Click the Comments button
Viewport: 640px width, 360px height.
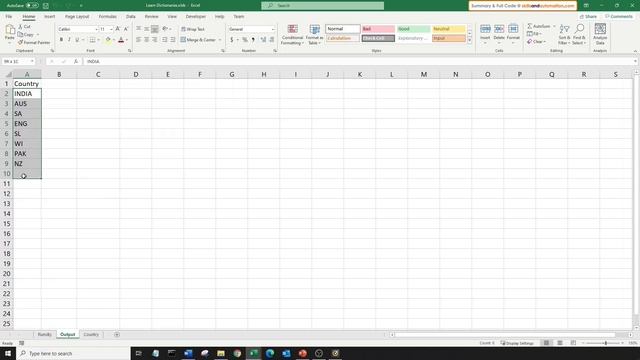619,16
